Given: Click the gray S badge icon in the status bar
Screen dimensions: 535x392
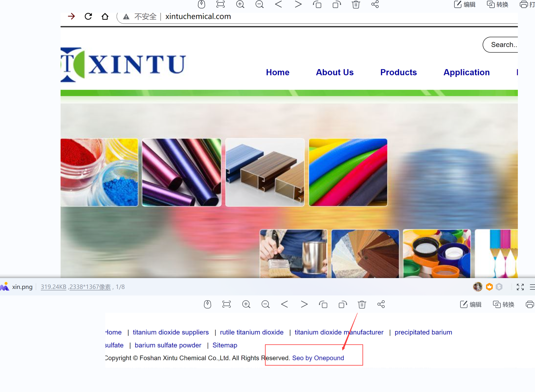Looking at the screenshot, I should 499,287.
